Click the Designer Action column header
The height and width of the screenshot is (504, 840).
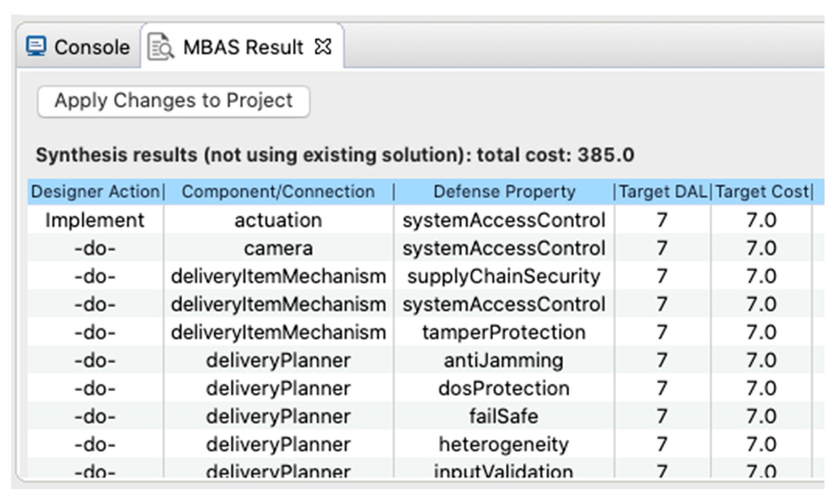click(95, 192)
